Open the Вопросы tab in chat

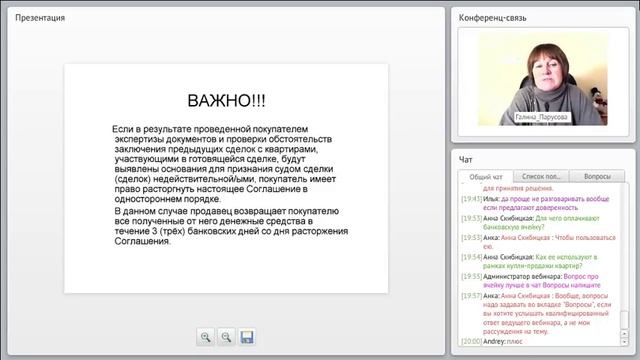pos(597,176)
